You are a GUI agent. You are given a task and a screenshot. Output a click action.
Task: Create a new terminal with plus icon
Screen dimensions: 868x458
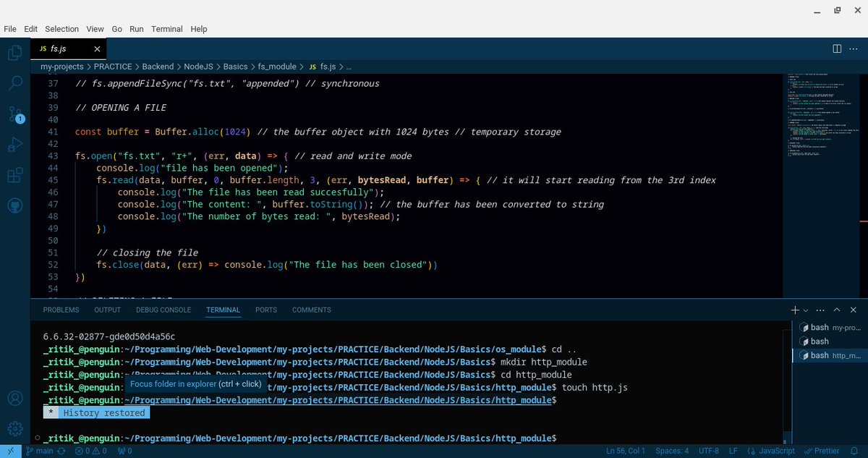click(x=795, y=310)
